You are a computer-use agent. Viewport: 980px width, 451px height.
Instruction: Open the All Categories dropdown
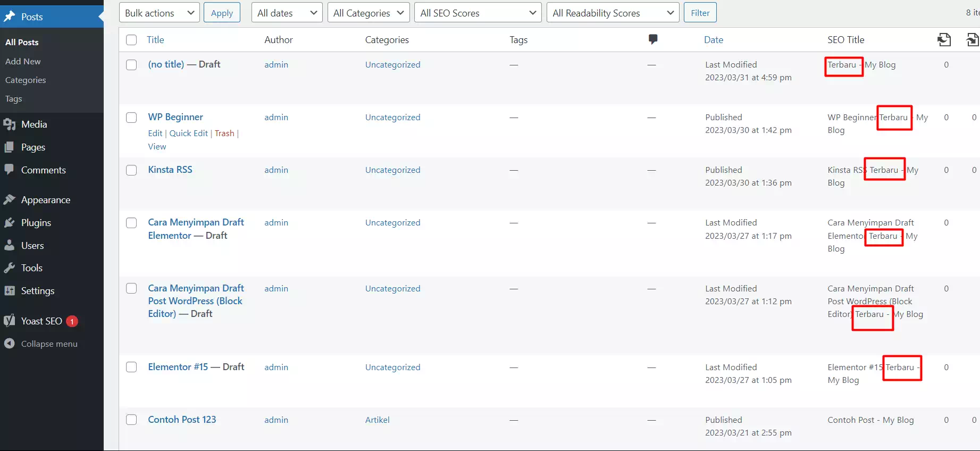coord(368,13)
